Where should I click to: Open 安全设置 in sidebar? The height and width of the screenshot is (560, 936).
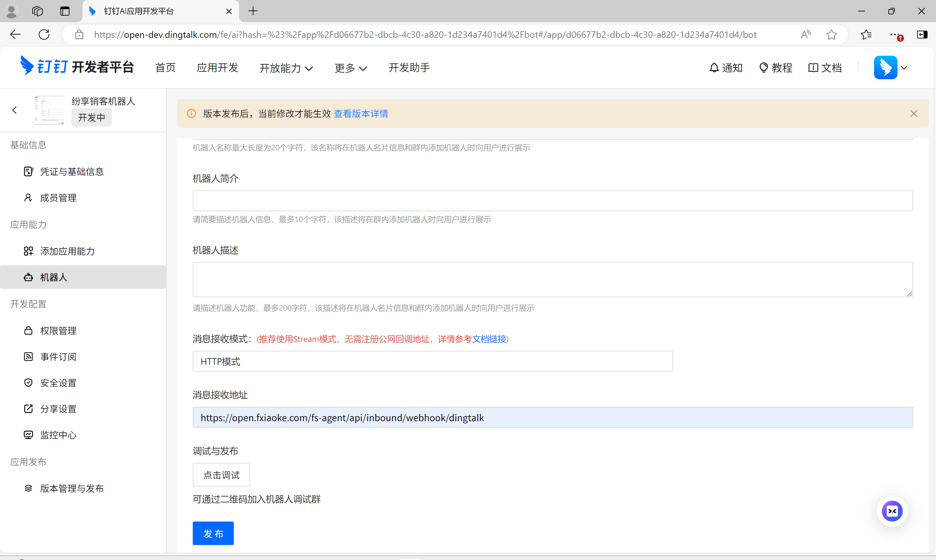(x=83, y=383)
